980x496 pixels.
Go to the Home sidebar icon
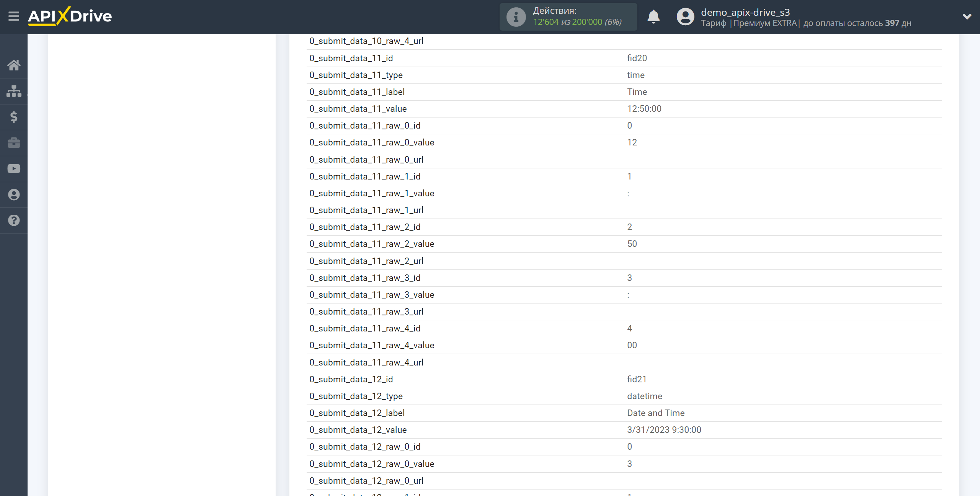click(x=14, y=65)
